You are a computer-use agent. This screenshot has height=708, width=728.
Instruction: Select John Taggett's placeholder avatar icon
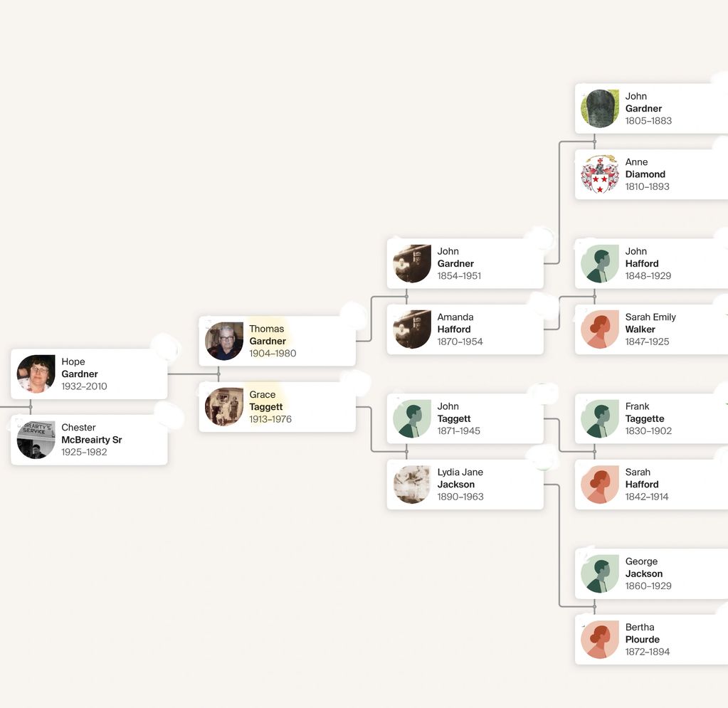[x=412, y=419]
